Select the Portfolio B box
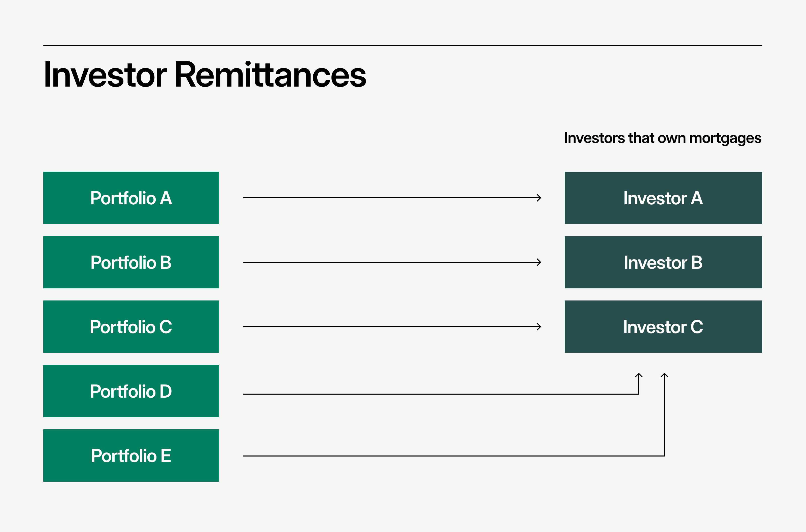This screenshot has width=806, height=532. coord(131,262)
